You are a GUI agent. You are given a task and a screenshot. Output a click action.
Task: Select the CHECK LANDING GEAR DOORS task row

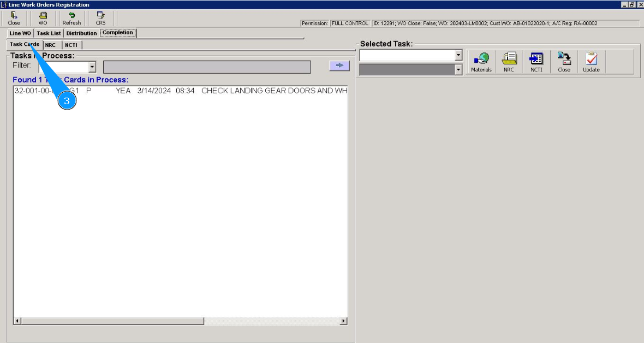pyautogui.click(x=181, y=91)
